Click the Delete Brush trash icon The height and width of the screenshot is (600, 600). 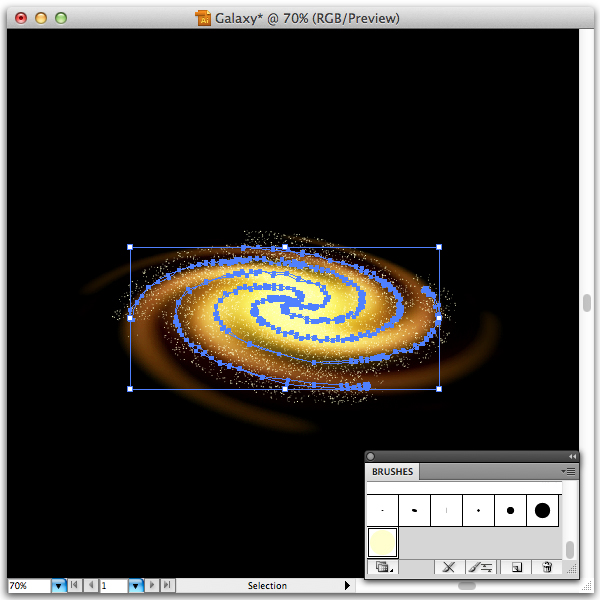coord(547,567)
